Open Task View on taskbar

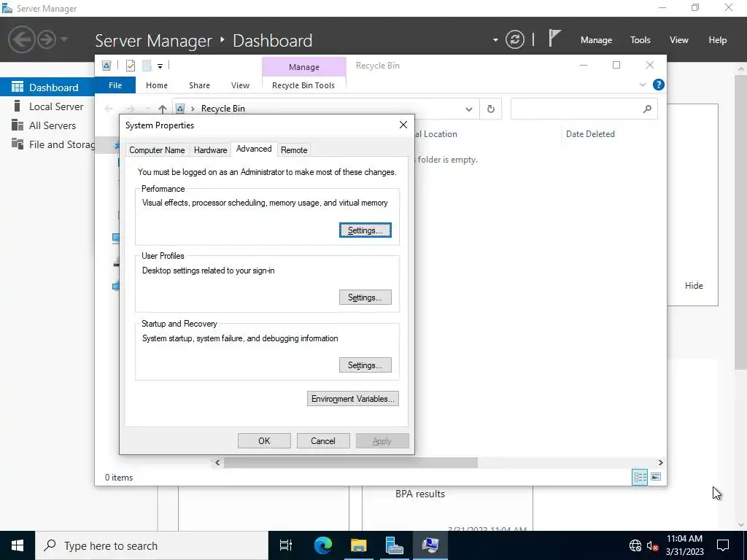286,545
